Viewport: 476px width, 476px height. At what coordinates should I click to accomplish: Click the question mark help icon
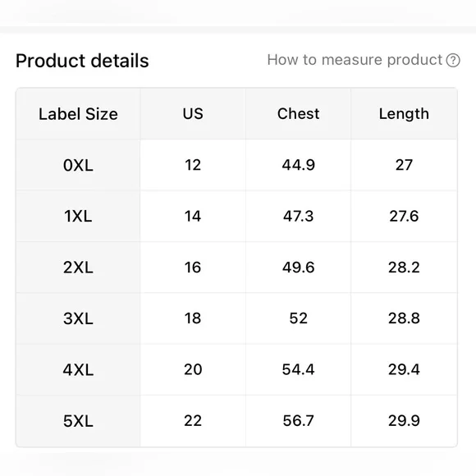coord(453,60)
